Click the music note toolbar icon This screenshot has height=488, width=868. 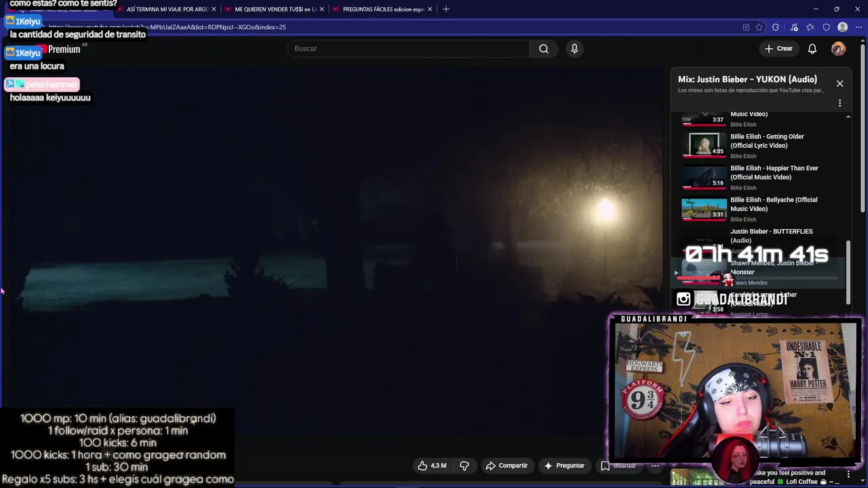point(794,27)
